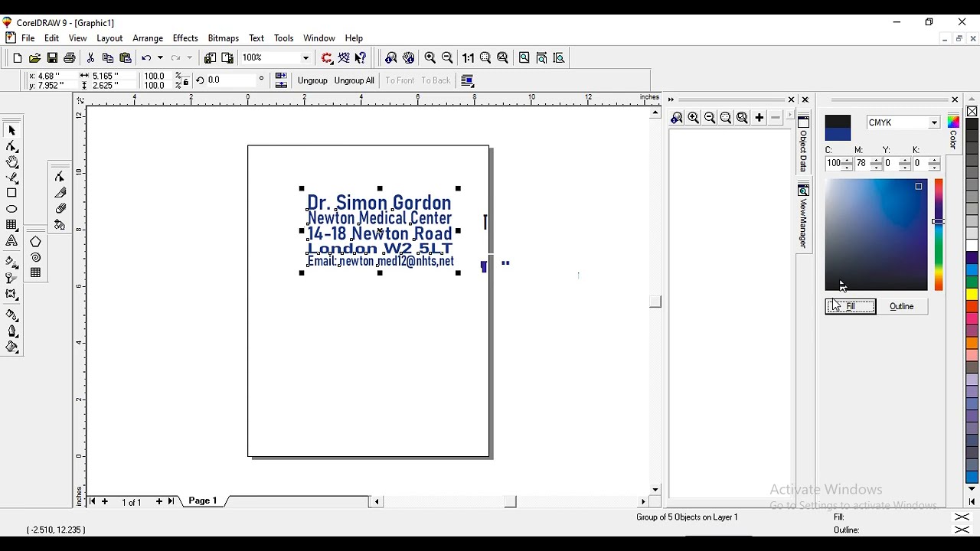
Task: Select the Graph Paper tool in the toolbox
Action: (x=11, y=225)
